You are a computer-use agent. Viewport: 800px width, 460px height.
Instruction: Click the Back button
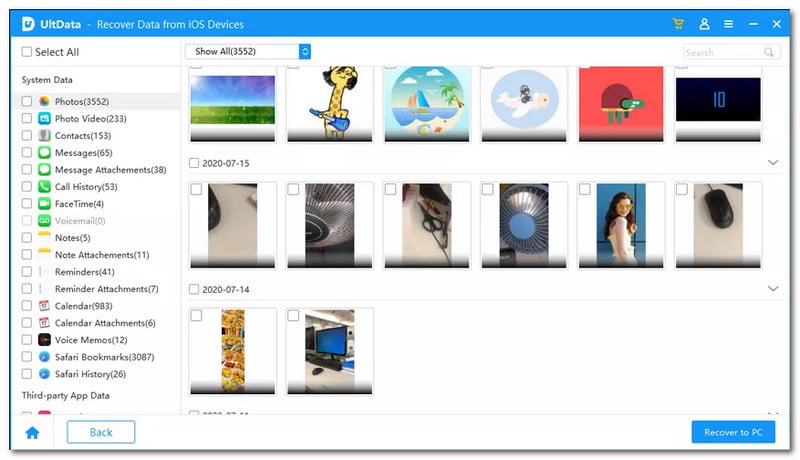(x=101, y=432)
